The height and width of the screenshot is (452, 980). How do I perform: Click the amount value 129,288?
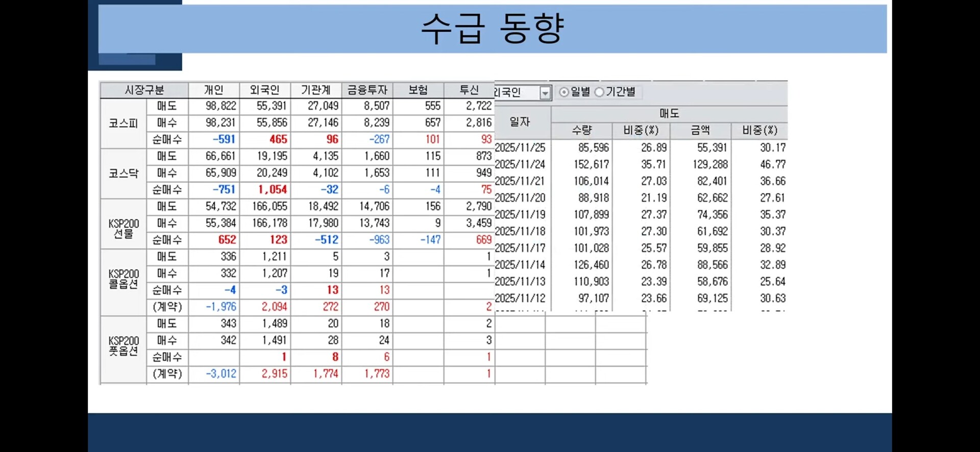(x=710, y=165)
